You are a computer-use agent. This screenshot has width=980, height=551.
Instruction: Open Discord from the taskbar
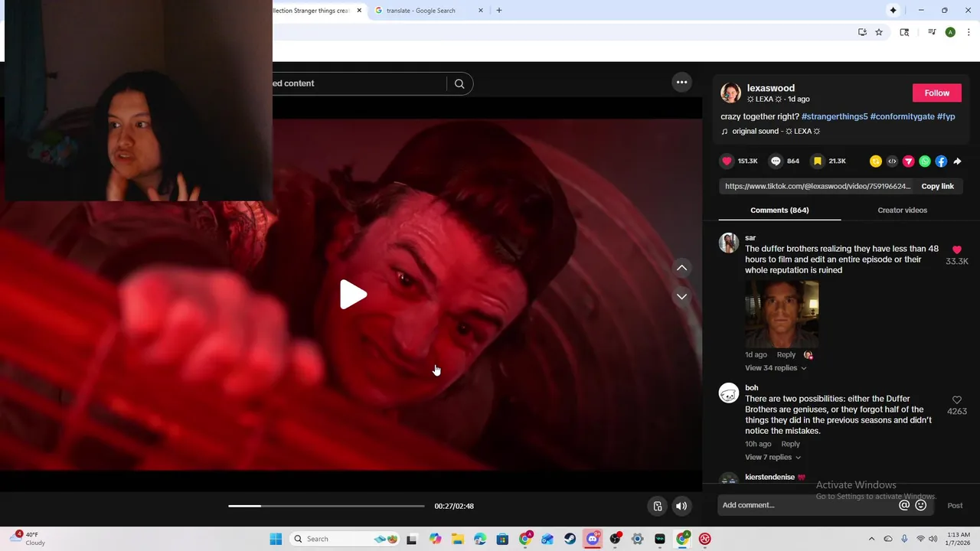(x=593, y=539)
